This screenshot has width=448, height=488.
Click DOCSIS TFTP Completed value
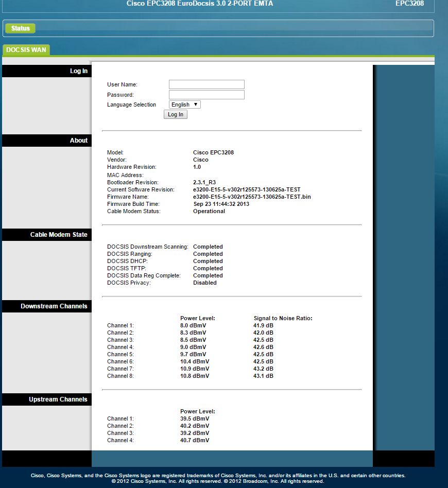208,268
